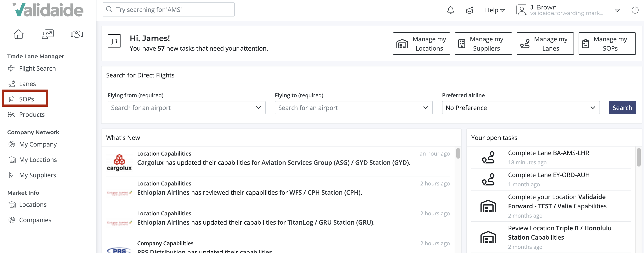Open notifications via the bell icon
Image resolution: width=644 pixels, height=253 pixels.
[x=450, y=10]
